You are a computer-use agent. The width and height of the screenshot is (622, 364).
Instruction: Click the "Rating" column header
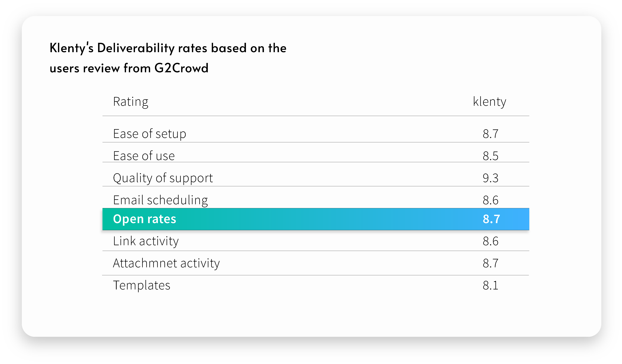tap(131, 102)
